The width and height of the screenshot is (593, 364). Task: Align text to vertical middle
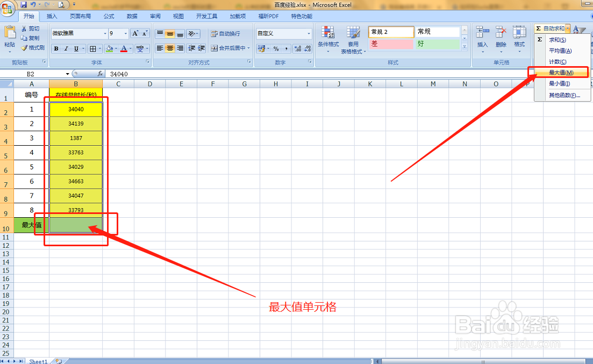click(x=170, y=34)
